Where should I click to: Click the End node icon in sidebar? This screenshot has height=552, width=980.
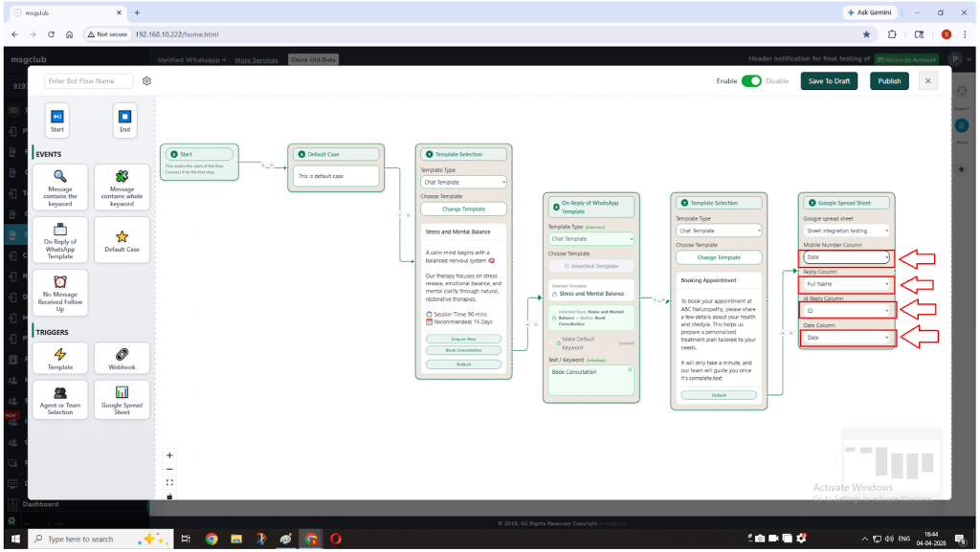pyautogui.click(x=124, y=117)
